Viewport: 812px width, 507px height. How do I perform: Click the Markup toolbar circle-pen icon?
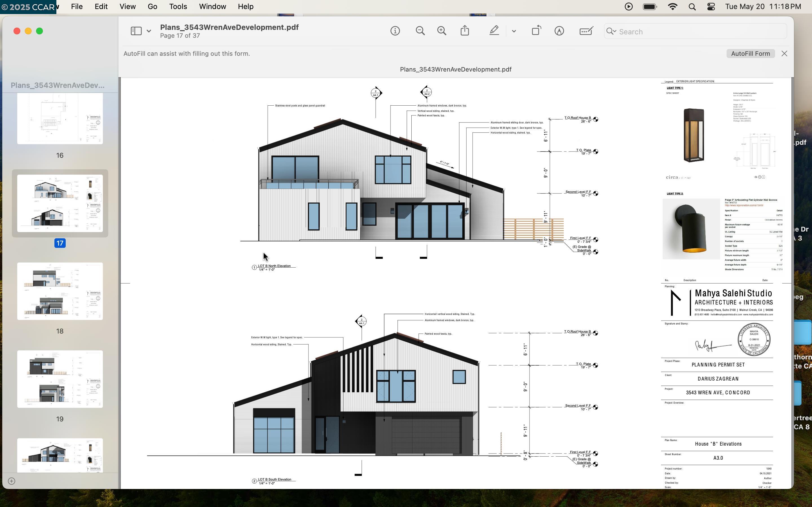point(559,31)
